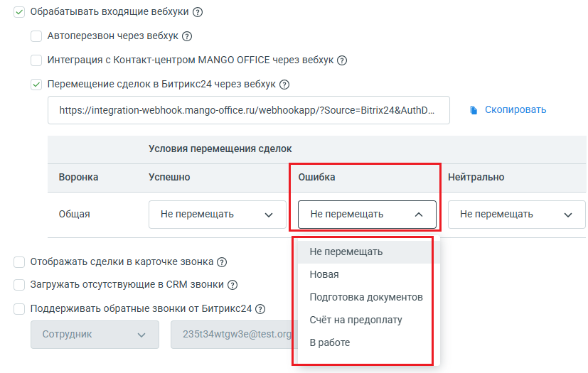This screenshot has width=588, height=373.
Task: Click the copy document icon near Скопировать
Action: 474,110
